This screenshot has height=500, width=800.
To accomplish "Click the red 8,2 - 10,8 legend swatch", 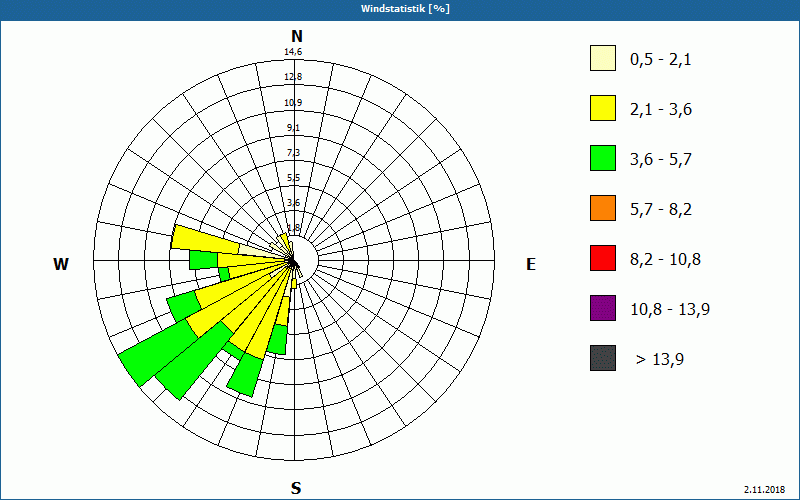I will coord(603,258).
